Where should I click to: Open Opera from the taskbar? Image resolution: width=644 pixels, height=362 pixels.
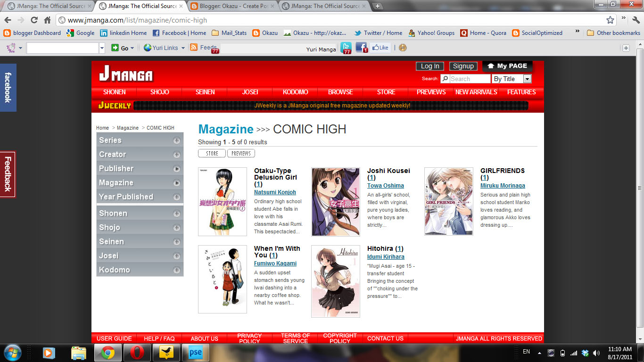[137, 353]
